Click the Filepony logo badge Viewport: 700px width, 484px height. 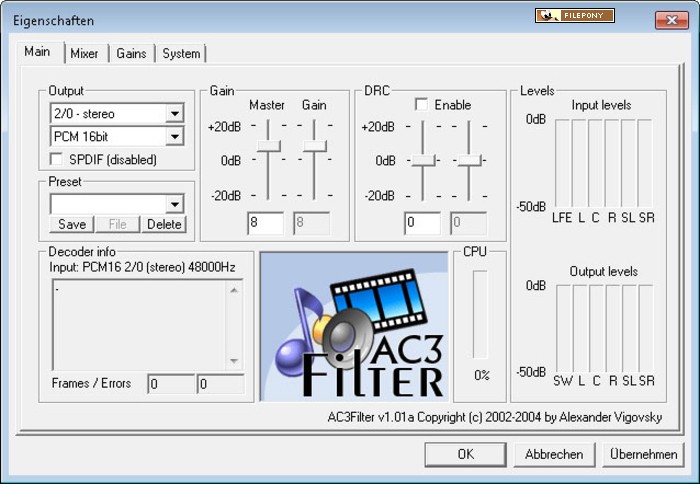pos(575,16)
